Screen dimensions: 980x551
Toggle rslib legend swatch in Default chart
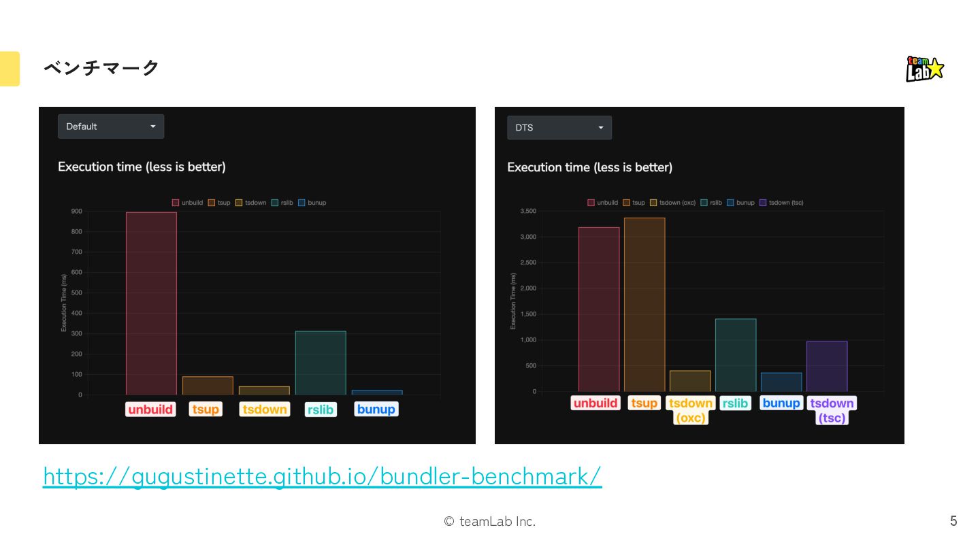pyautogui.click(x=275, y=203)
